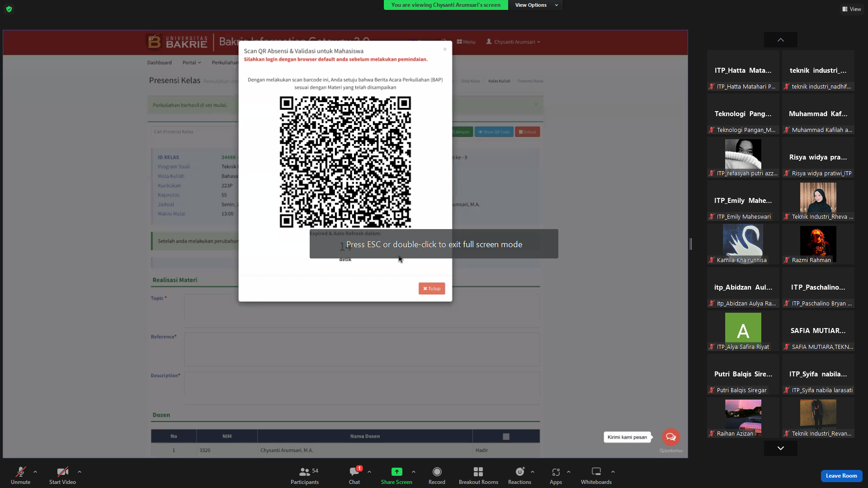Close the QR scan dialog with X
The image size is (868, 488).
[x=445, y=49]
